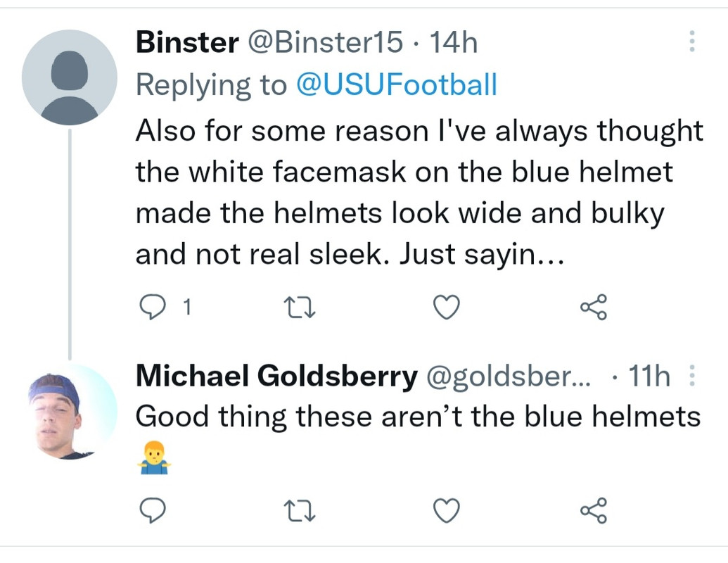This screenshot has width=728, height=563.
Task: Retweet Binster's helmet tweet
Action: click(x=300, y=308)
